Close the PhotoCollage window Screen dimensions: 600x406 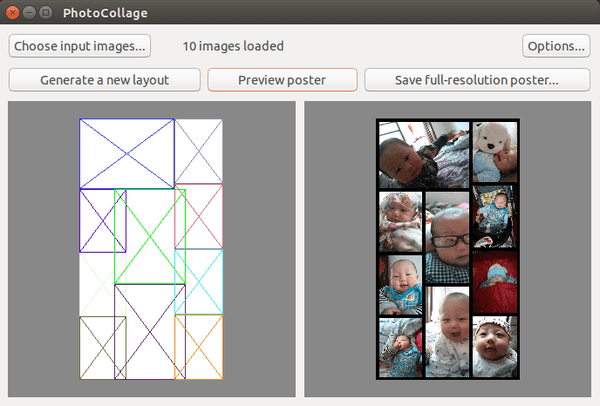[12, 13]
